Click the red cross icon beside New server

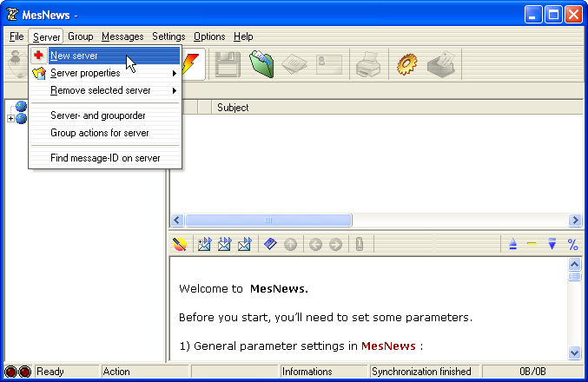pyautogui.click(x=38, y=56)
